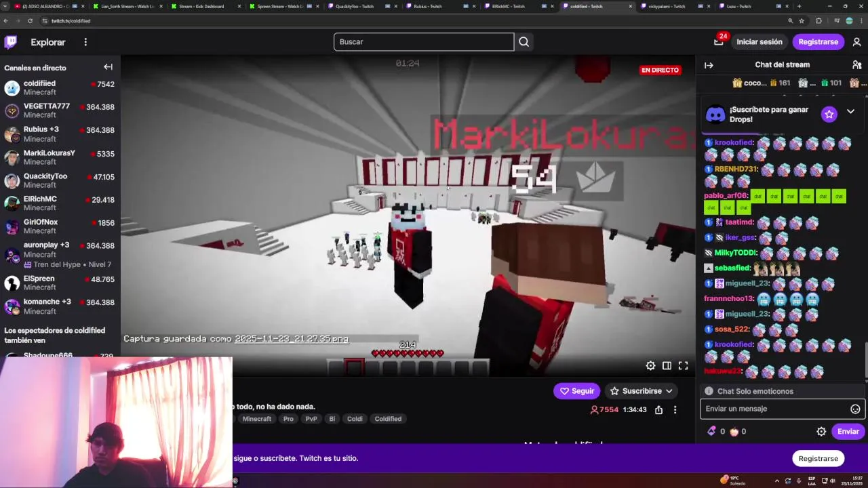Click the Discord icon in Drops banner
Image resolution: width=868 pixels, height=488 pixels.
(715, 114)
